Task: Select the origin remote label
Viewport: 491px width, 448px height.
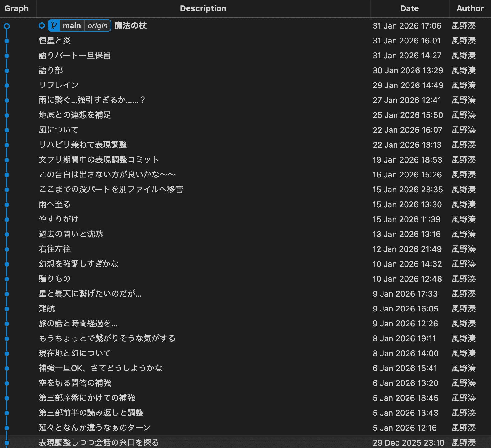Action: (x=98, y=25)
